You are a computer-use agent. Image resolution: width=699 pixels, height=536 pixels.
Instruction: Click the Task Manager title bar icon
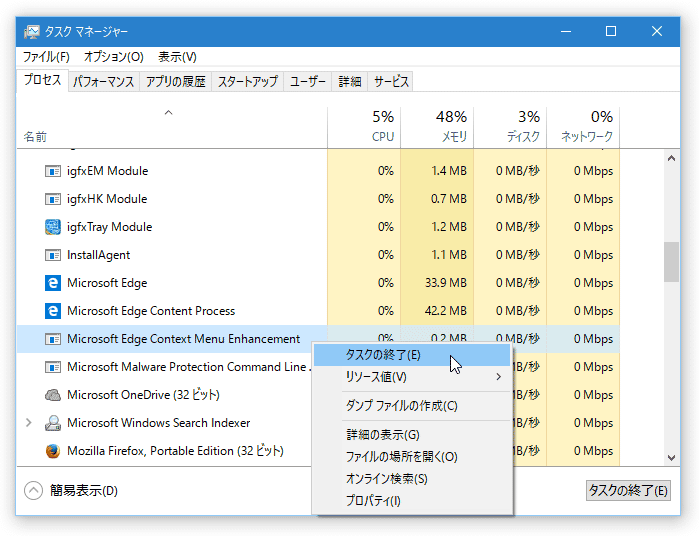[32, 32]
